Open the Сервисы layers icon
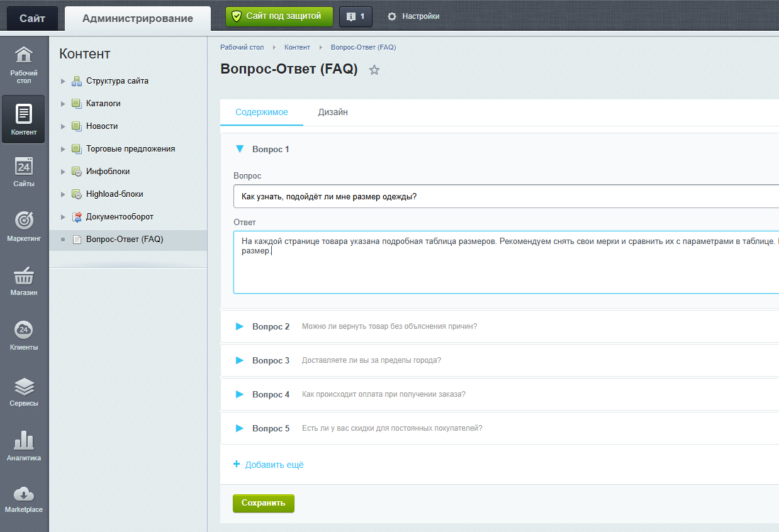Image resolution: width=779 pixels, height=532 pixels. tap(23, 386)
